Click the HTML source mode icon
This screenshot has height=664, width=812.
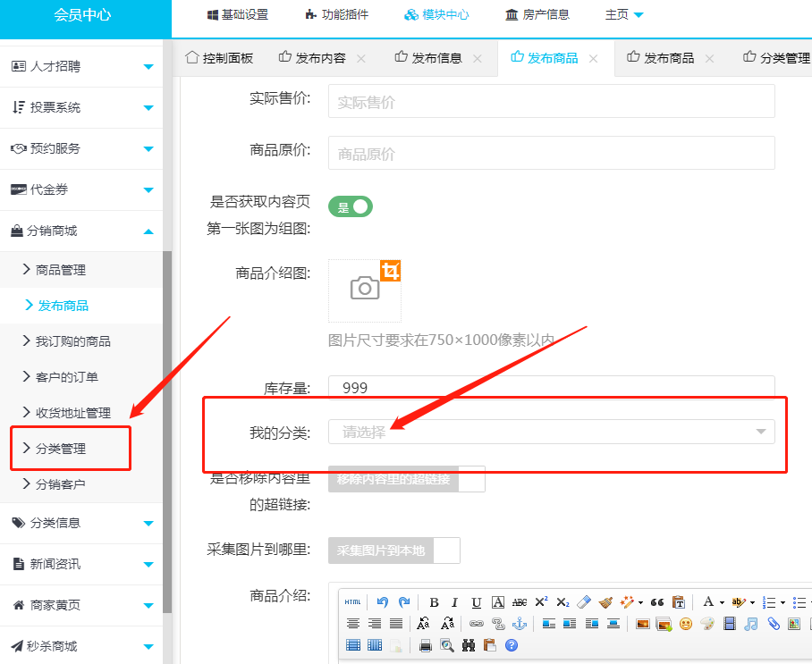tap(353, 602)
